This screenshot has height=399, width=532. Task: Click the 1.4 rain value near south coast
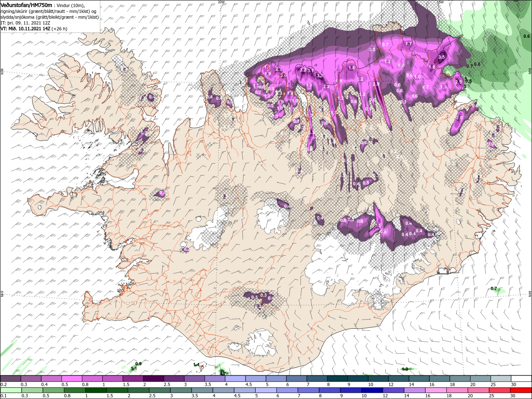pyautogui.click(x=197, y=365)
